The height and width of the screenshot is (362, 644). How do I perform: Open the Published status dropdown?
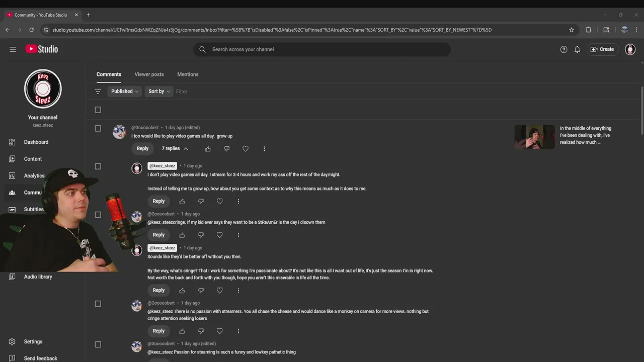click(125, 92)
